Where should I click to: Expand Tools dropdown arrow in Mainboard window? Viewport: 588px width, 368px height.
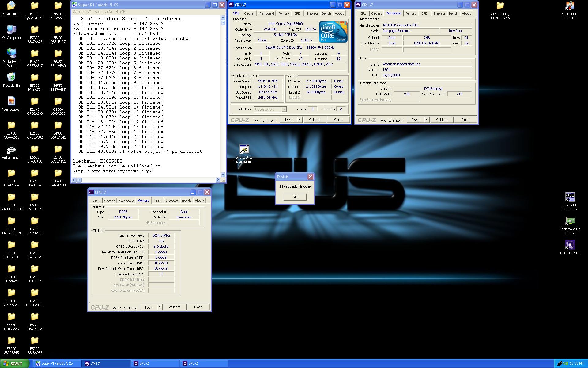[427, 120]
